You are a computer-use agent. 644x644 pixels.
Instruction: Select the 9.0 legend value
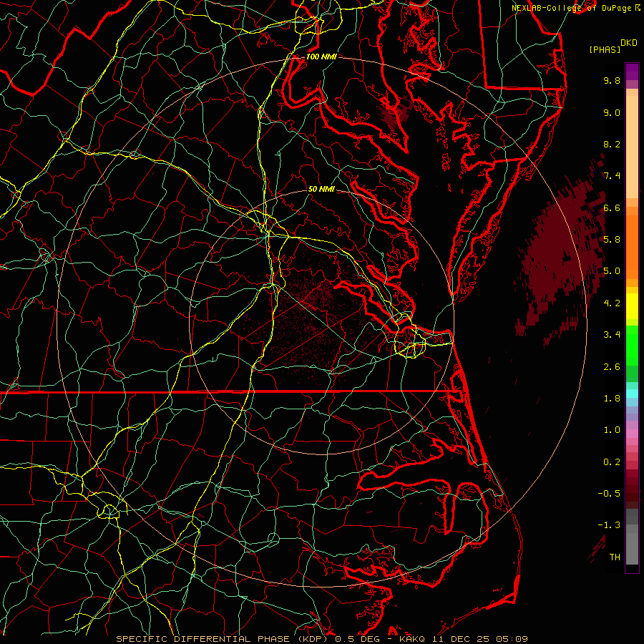click(612, 112)
